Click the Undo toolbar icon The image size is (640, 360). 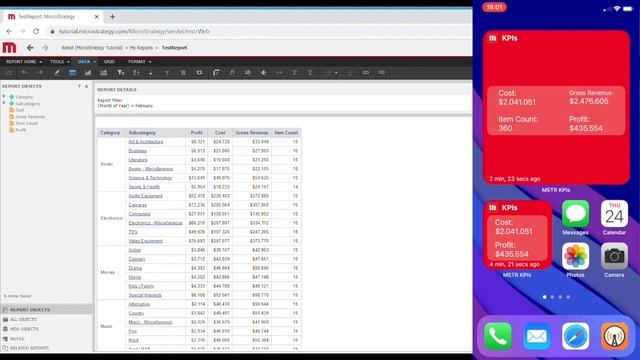(x=24, y=73)
